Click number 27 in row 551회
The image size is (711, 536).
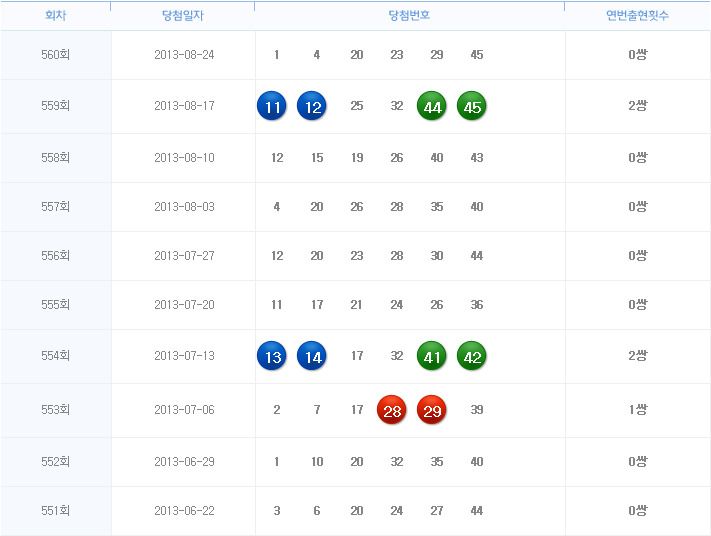point(437,511)
